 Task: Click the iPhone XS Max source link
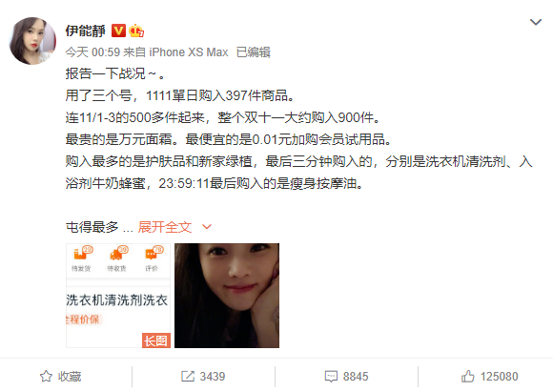click(189, 52)
